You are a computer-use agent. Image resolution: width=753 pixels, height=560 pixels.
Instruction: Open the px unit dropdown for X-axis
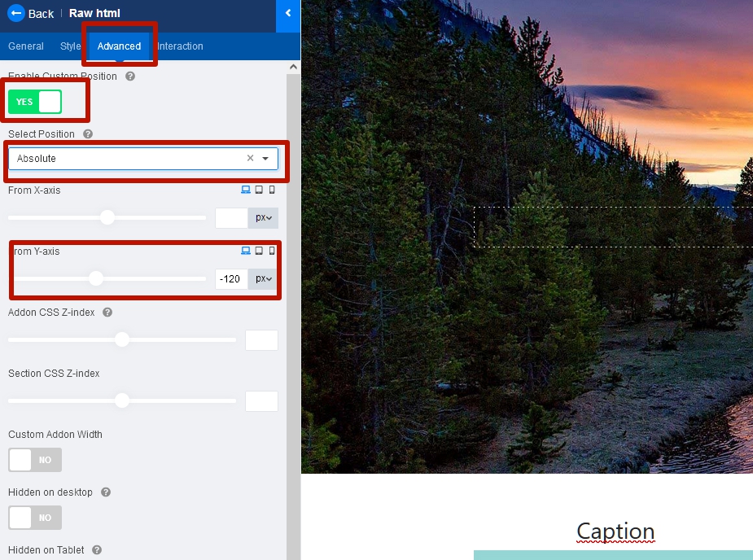pos(263,218)
